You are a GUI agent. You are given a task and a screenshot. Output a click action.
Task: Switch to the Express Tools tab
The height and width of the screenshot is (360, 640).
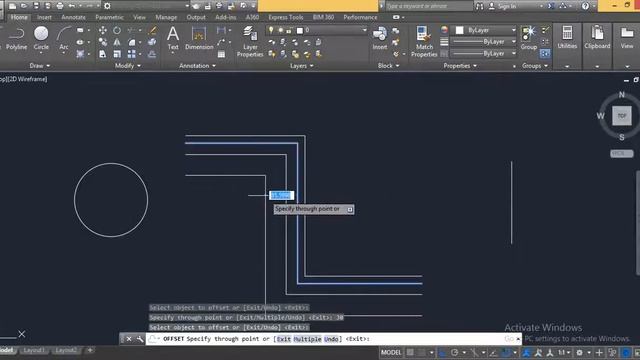click(286, 17)
